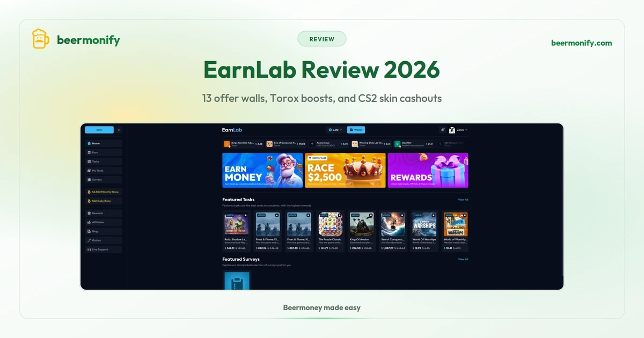Screen dimensions: 644x338
Task: Click the $296.50 reward on King Of Avalon
Action: 355,248
